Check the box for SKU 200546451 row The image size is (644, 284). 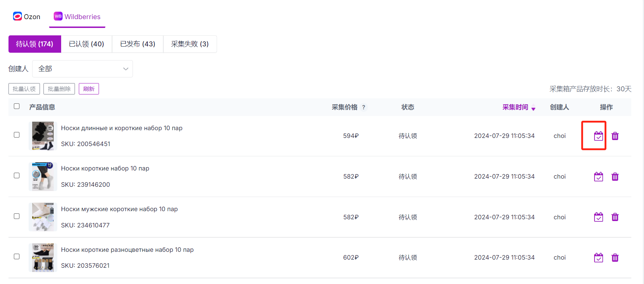(x=17, y=135)
